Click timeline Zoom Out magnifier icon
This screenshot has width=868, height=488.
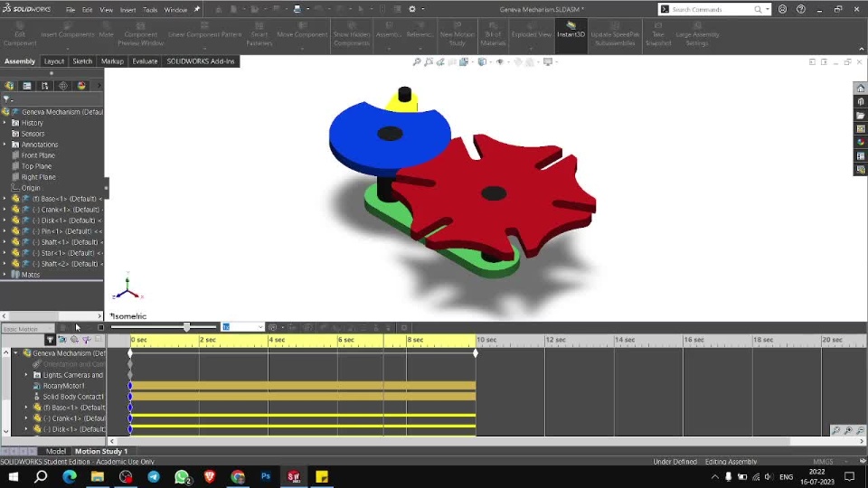click(860, 430)
